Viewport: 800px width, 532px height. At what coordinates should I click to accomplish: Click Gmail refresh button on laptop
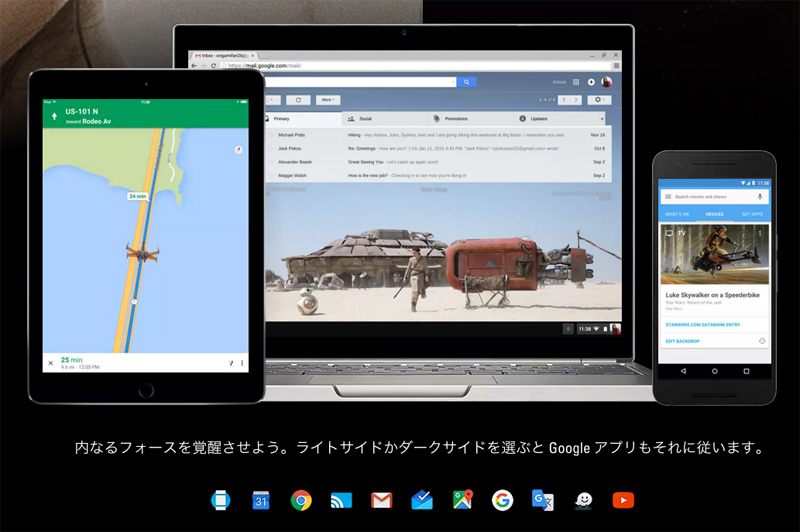[298, 100]
